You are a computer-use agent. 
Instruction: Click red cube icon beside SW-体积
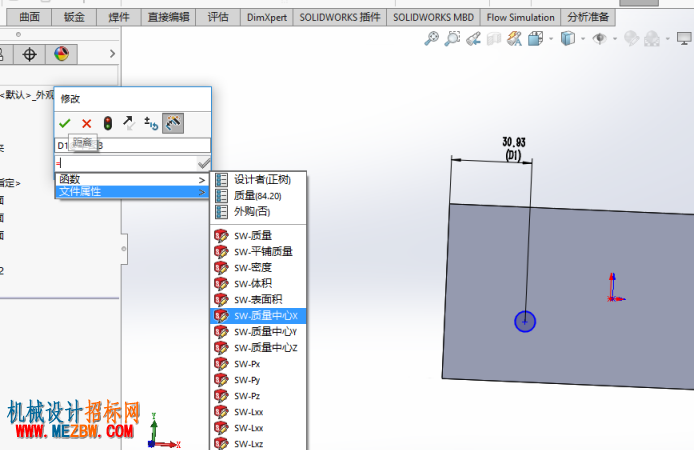tap(221, 283)
